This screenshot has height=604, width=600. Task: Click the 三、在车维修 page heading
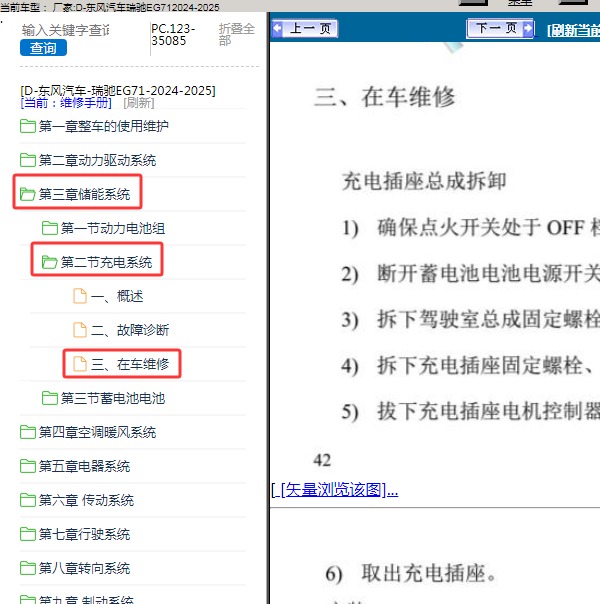[385, 96]
